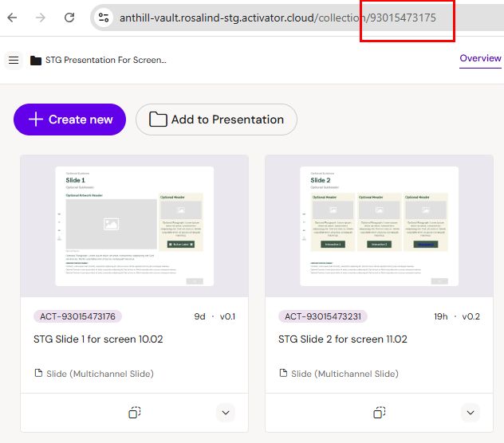Click the browser back arrow
This screenshot has width=504, height=443.
(x=13, y=18)
